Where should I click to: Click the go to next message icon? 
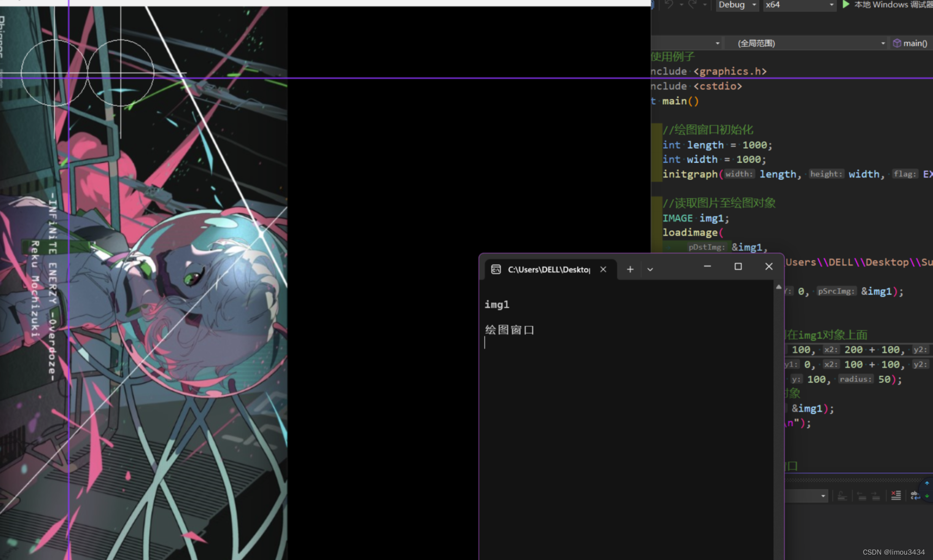pyautogui.click(x=876, y=496)
